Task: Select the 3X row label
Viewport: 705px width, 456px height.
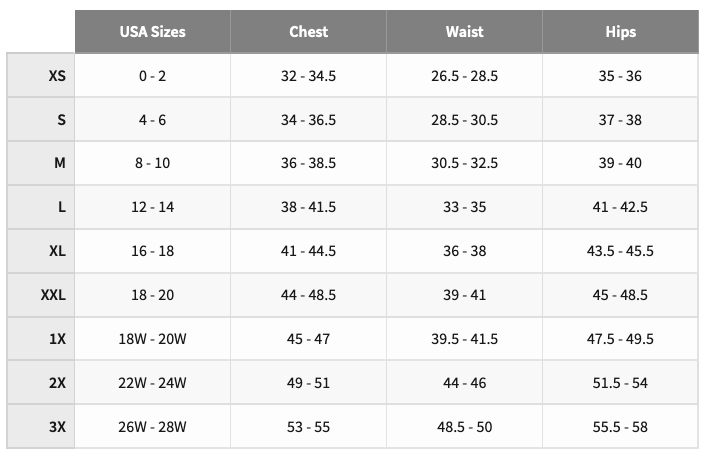Action: coord(57,427)
